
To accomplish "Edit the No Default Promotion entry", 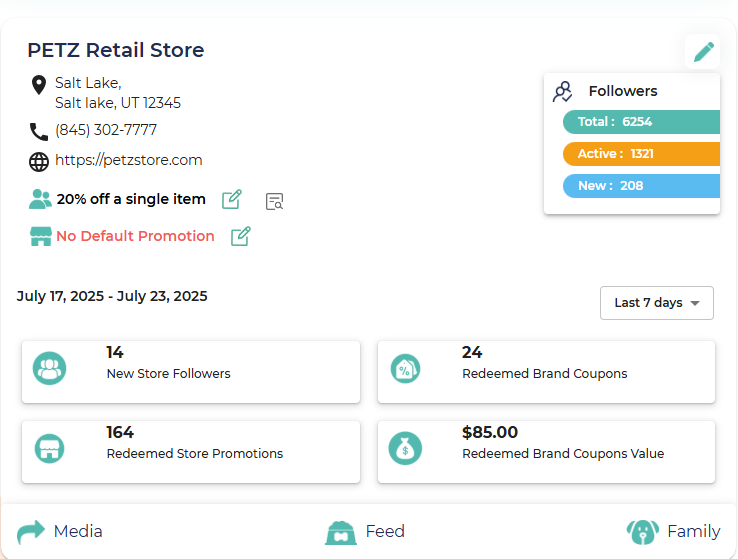I will pos(241,236).
